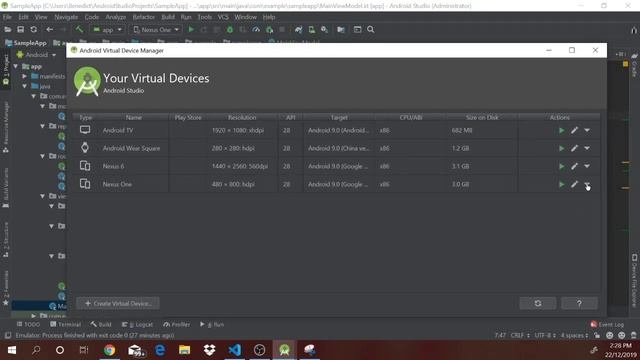Open the Build menu
Viewport: 640px width, 360px height.
point(168,17)
